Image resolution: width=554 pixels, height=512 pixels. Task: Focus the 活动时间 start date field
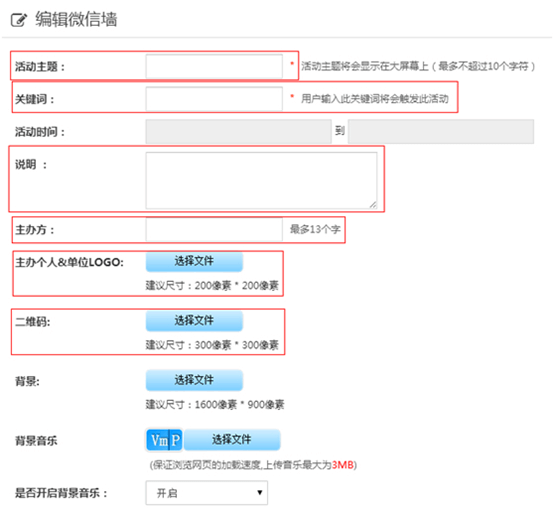[238, 131]
